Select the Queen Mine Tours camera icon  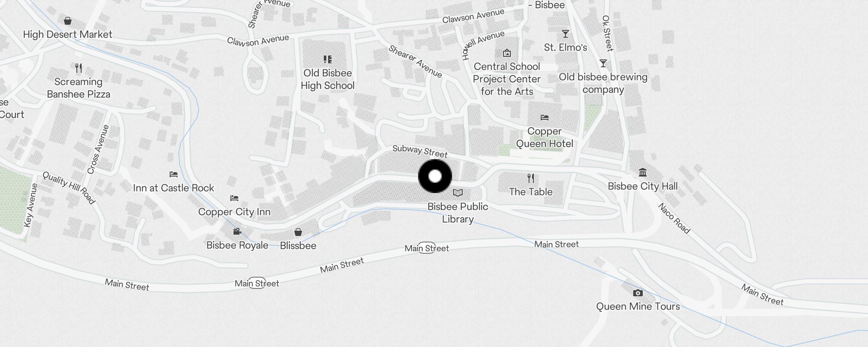click(638, 293)
